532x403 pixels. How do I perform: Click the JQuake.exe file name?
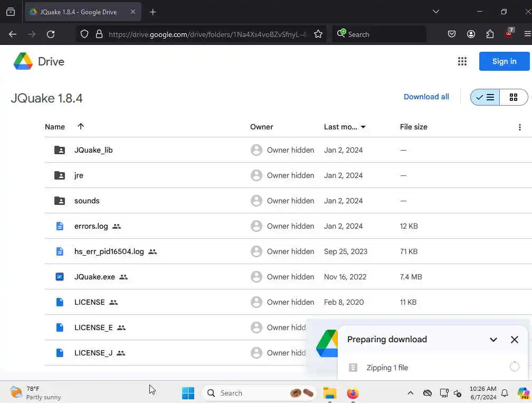click(x=94, y=277)
